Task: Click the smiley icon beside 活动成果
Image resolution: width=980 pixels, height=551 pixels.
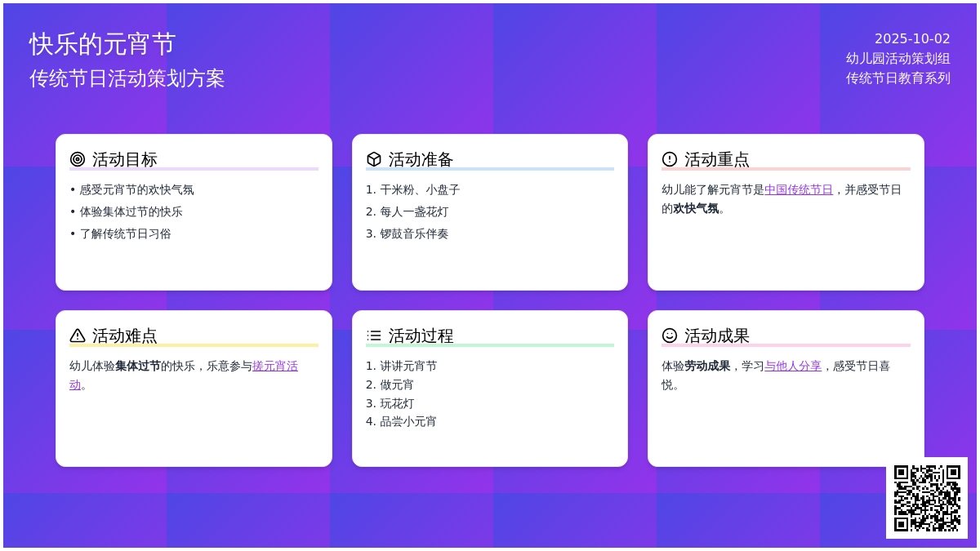Action: (x=670, y=335)
